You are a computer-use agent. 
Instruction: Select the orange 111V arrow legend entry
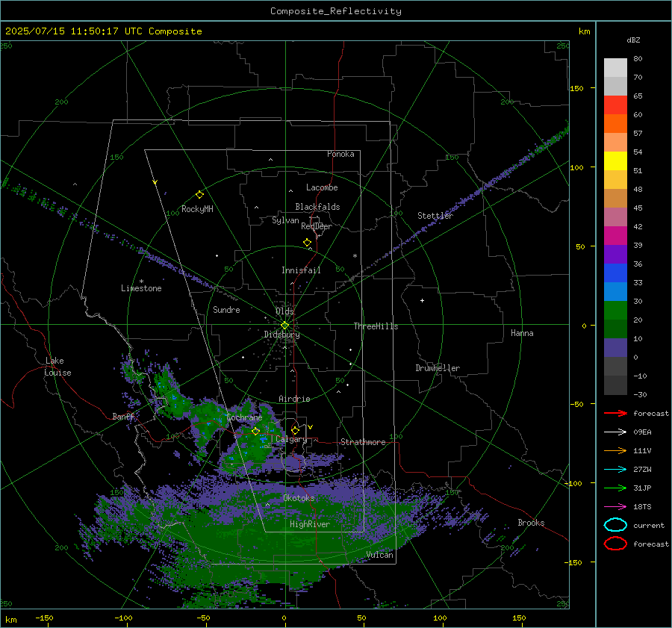pos(615,450)
